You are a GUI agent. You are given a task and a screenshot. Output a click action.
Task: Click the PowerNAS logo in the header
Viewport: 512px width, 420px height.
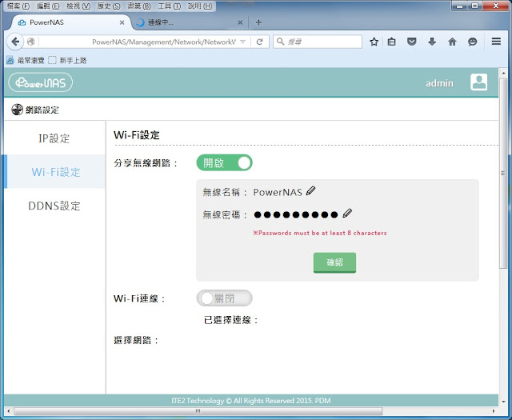41,82
